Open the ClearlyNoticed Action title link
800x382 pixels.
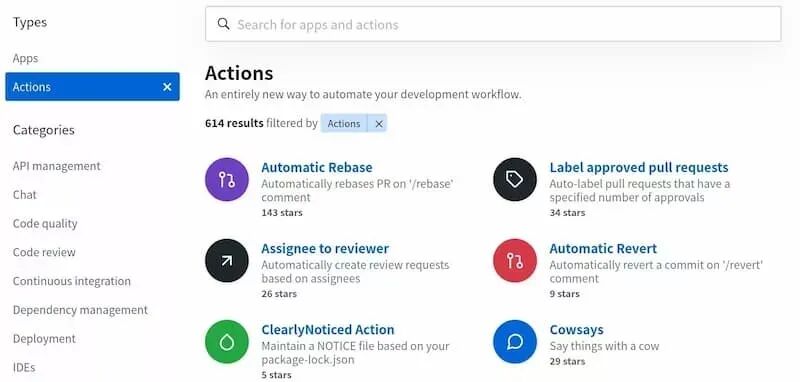[328, 329]
